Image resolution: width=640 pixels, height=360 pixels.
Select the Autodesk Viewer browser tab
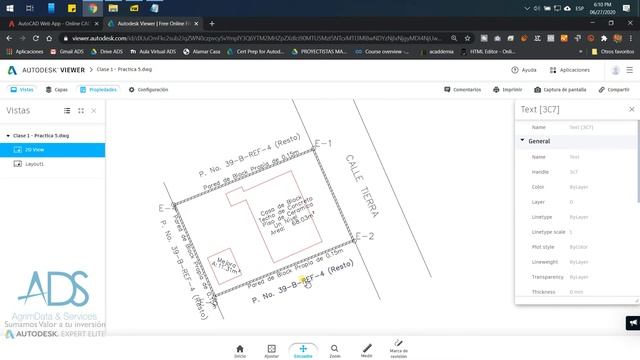[153, 24]
